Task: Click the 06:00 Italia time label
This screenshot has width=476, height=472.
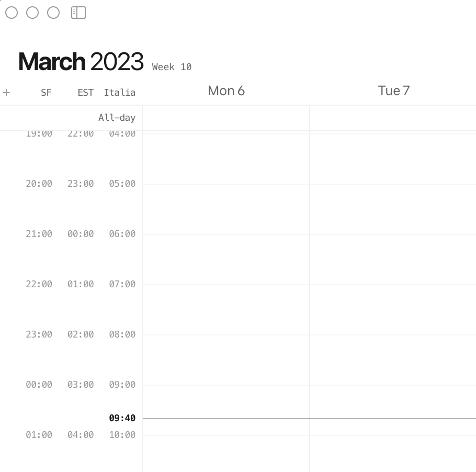Action: pos(122,234)
